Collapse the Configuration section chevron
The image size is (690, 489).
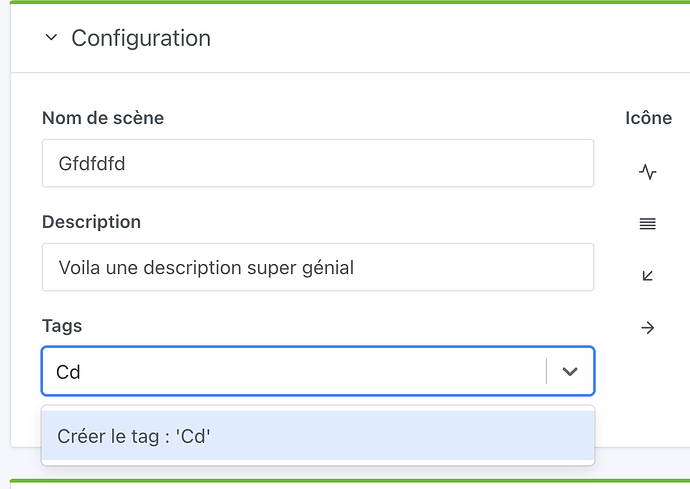point(51,38)
